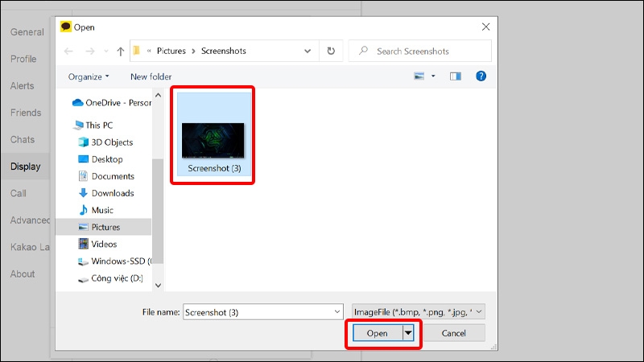
Task: Switch to Alerts settings tab in KakaoTalk
Action: [23, 86]
